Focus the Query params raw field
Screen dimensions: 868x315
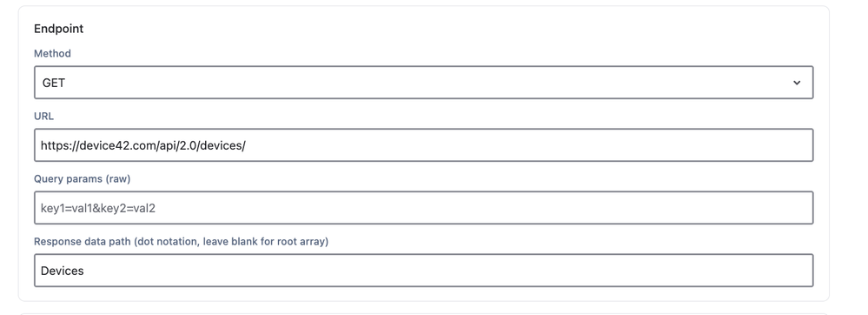point(423,208)
